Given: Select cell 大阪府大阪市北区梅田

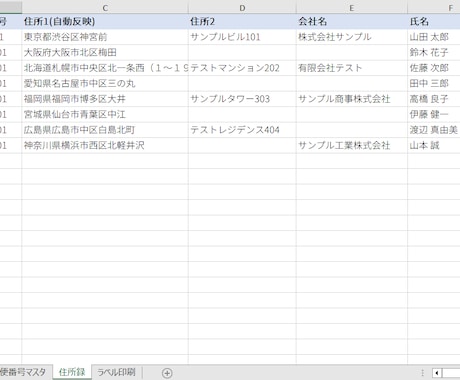Looking at the screenshot, I should pos(105,52).
